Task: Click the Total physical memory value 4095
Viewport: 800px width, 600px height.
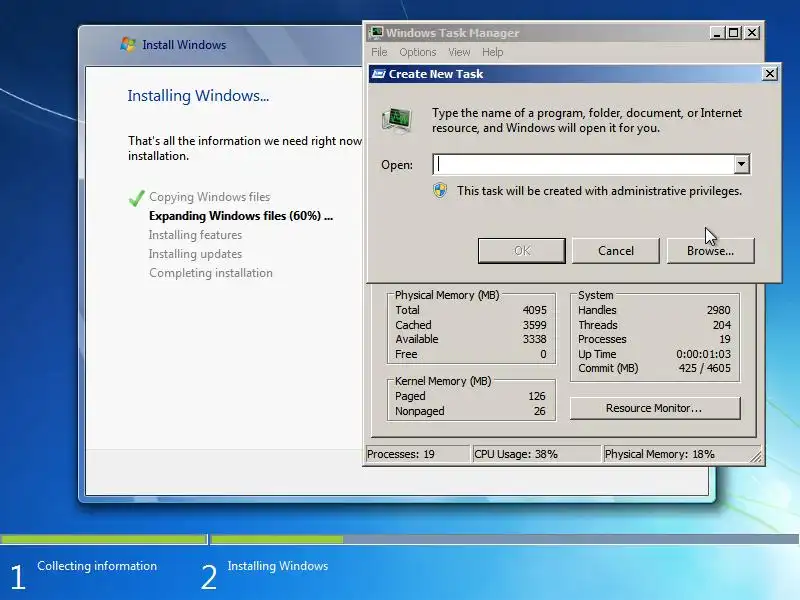Action: [534, 310]
